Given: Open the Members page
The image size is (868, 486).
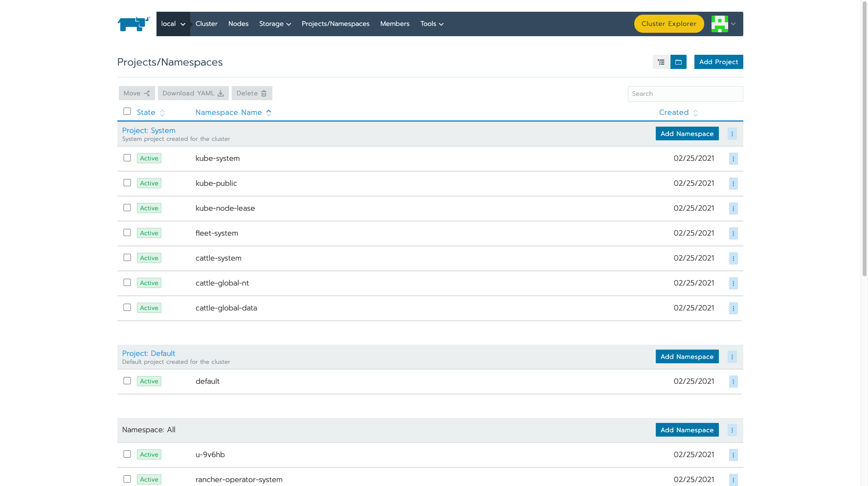Looking at the screenshot, I should 395,23.
